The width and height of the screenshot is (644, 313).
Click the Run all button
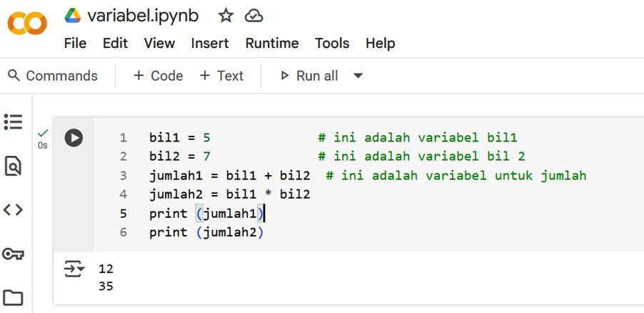[x=309, y=76]
